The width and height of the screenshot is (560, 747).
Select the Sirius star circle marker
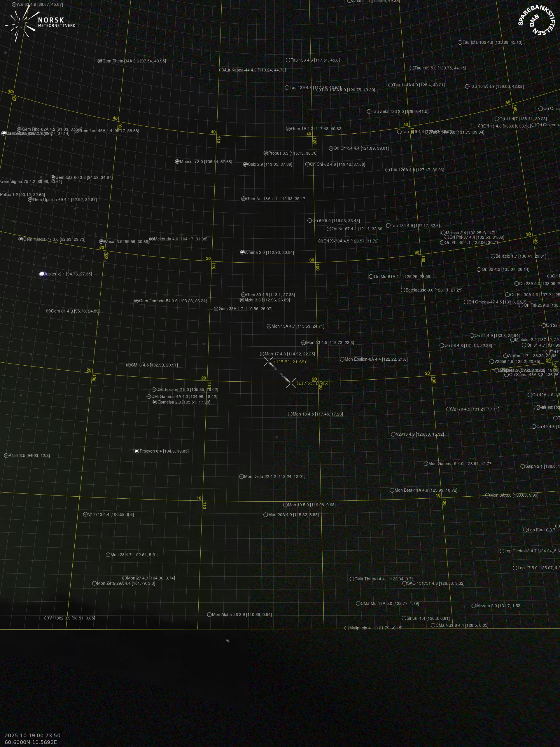404,618
